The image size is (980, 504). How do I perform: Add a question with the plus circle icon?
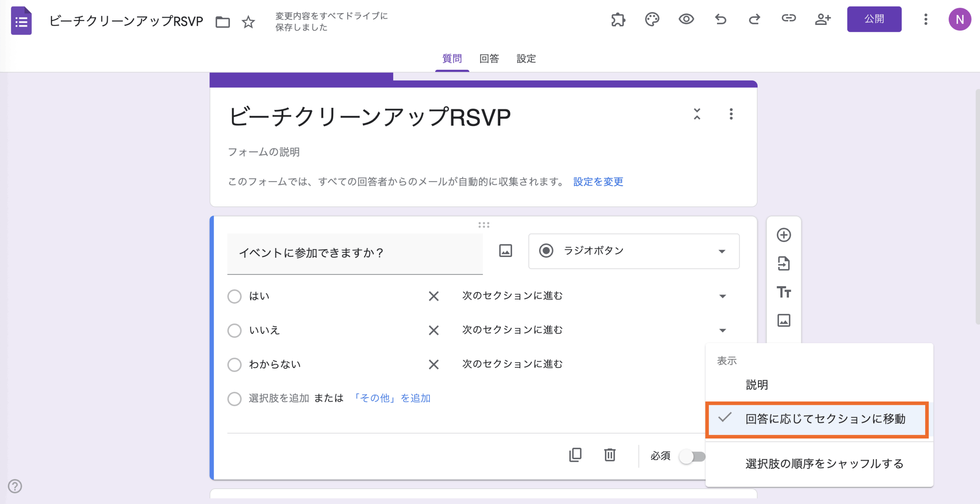[784, 235]
